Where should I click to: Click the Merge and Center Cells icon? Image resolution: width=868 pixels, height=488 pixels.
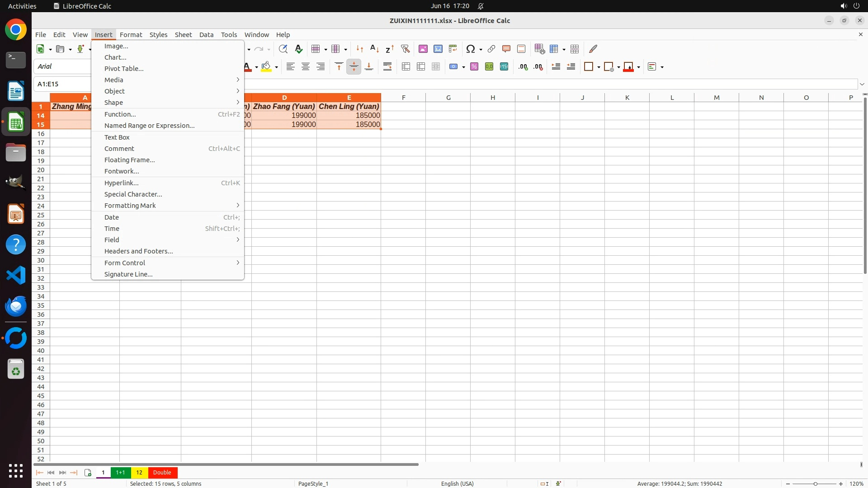pos(406,67)
